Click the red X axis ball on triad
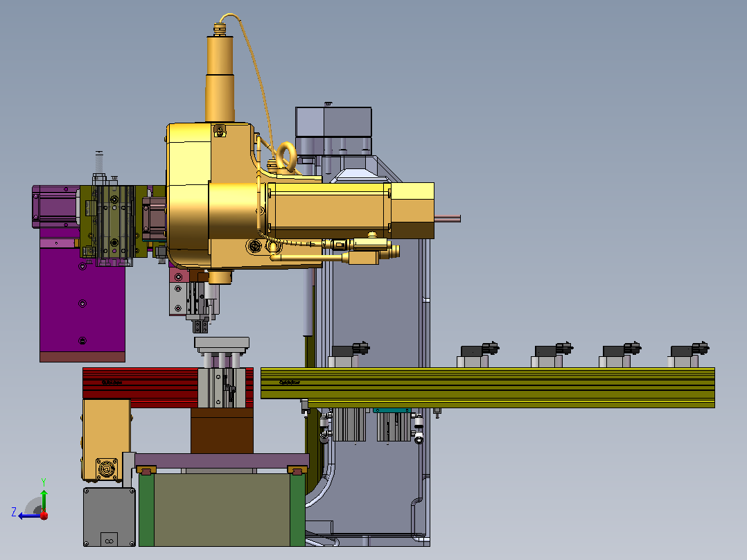The width and height of the screenshot is (747, 560). coord(44,515)
